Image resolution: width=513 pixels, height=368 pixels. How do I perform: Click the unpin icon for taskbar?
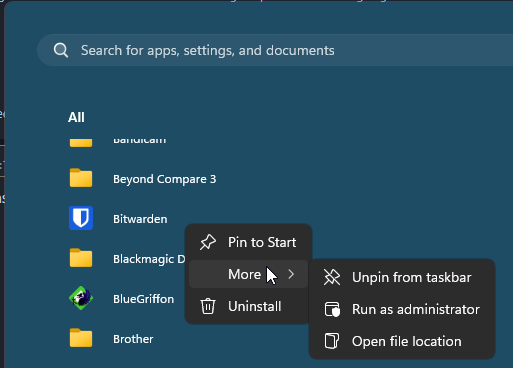[x=332, y=277]
